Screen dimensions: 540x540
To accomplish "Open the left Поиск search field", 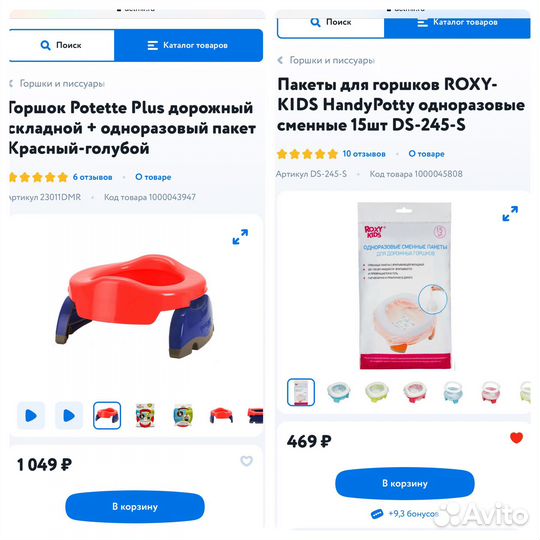I will (x=62, y=45).
